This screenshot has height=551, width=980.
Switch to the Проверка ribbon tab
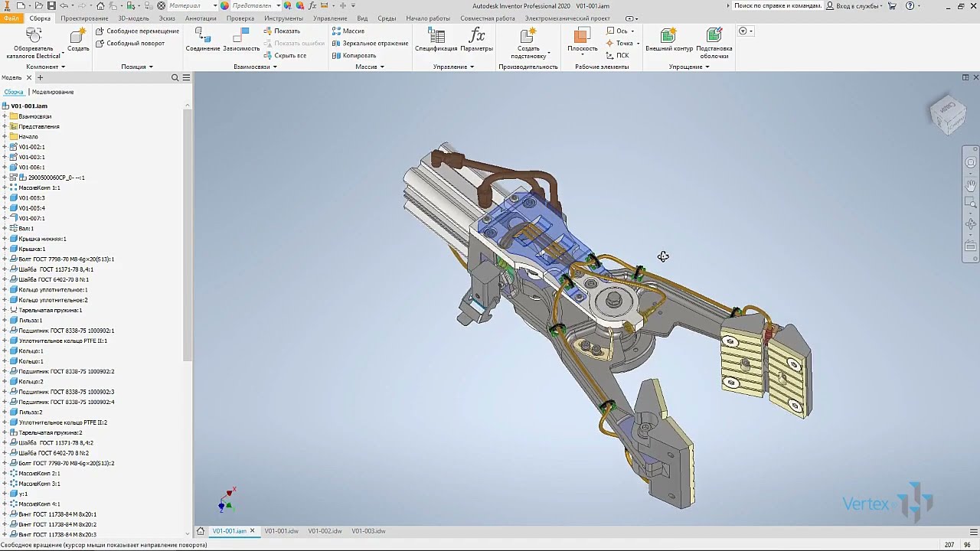[240, 18]
